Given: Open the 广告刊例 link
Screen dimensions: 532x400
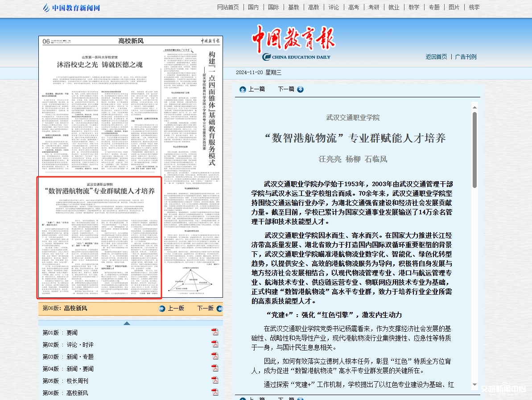Looking at the screenshot, I should point(466,57).
